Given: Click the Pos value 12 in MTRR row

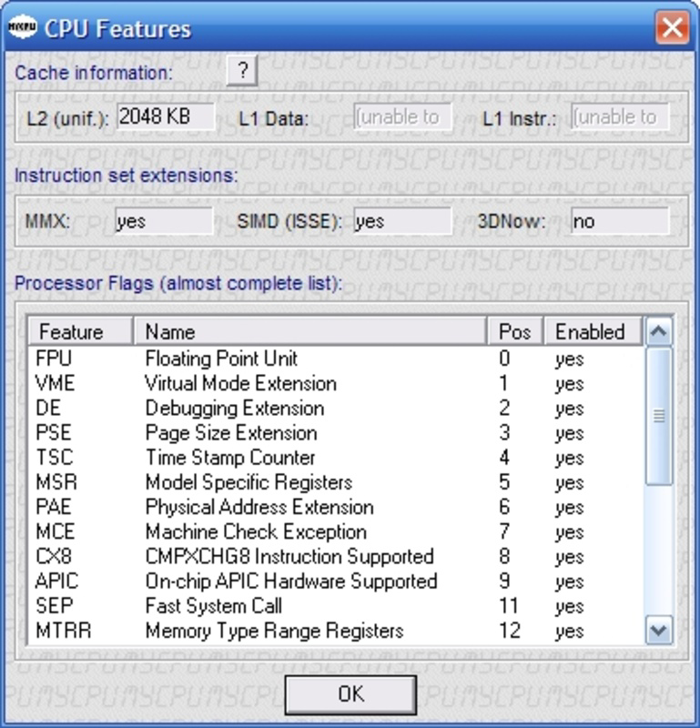Looking at the screenshot, I should (509, 631).
